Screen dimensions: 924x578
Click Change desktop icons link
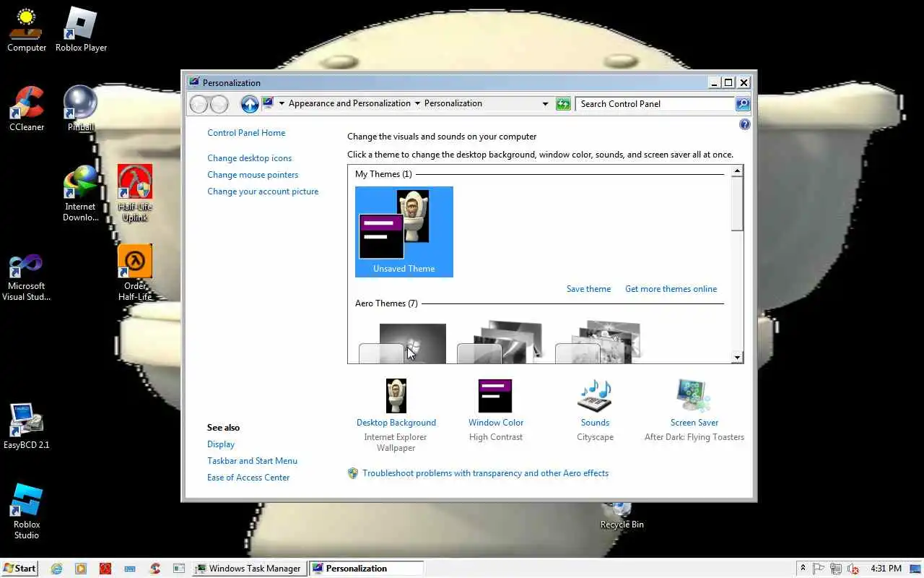[x=250, y=158]
